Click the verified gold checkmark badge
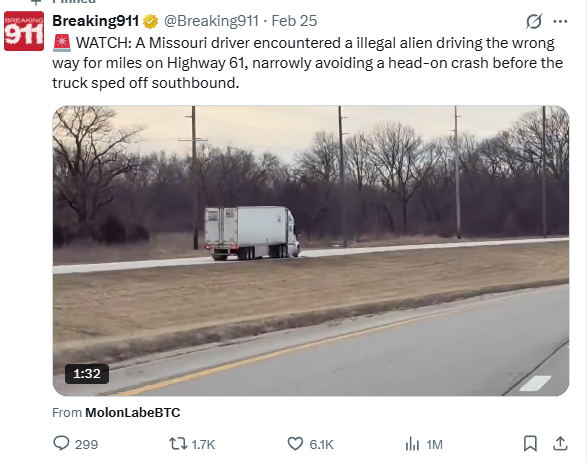This screenshot has height=461, width=588. coord(150,21)
